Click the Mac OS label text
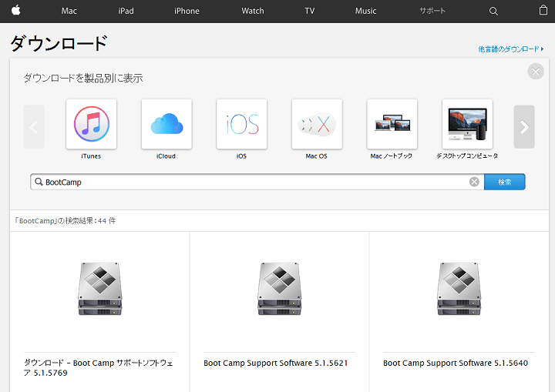Viewport: 555px width, 392px height. 317,156
